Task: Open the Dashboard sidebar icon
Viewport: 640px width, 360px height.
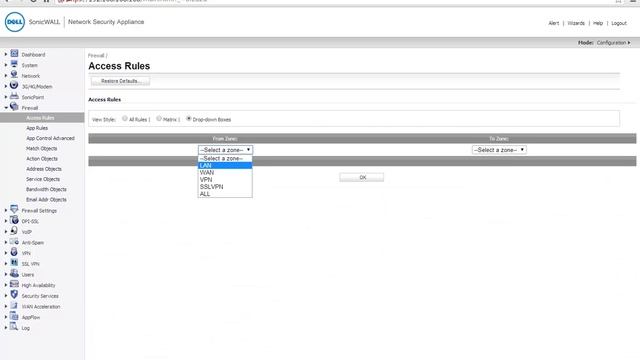Action: tap(14, 53)
